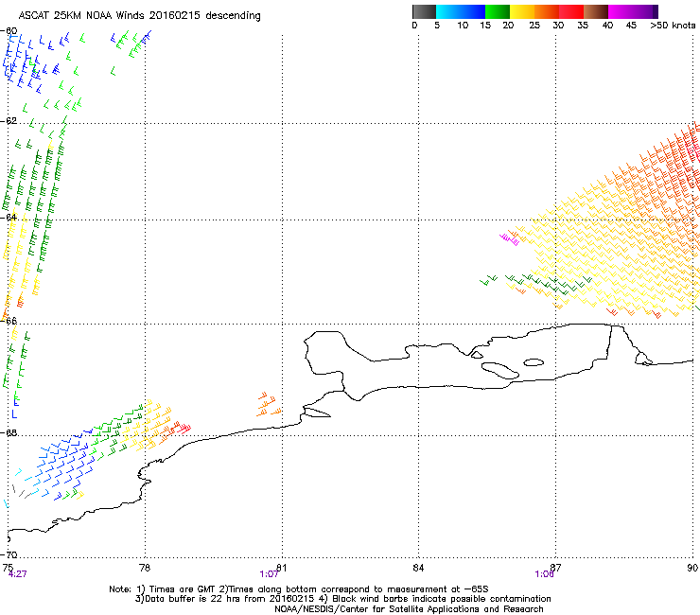
Task: Click the gray 0-5 knots legend segment
Action: [424, 11]
